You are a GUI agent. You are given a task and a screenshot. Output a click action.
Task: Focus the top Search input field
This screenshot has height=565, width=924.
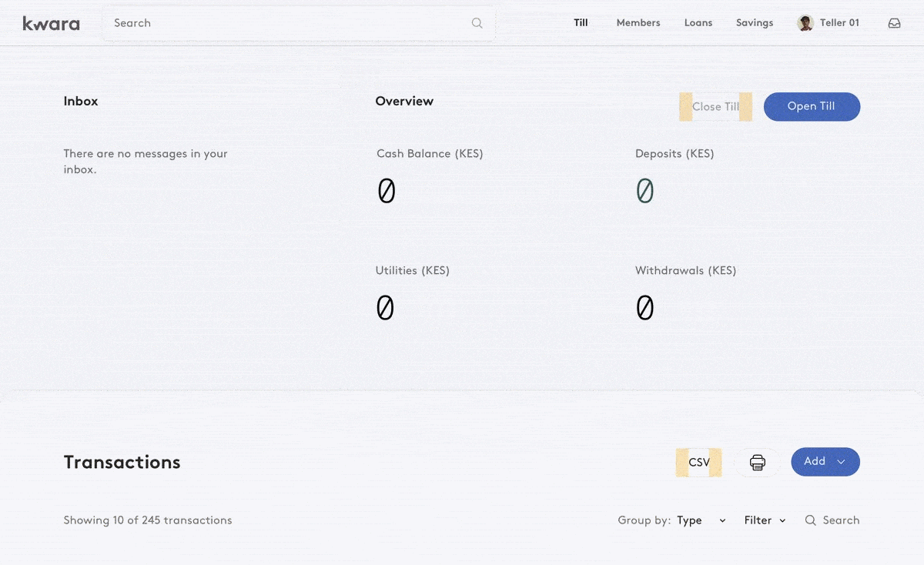pos(285,23)
